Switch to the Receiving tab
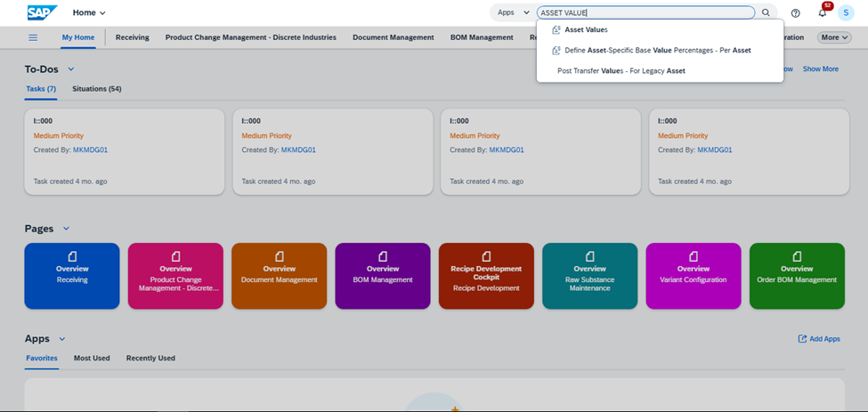This screenshot has width=868, height=412. 133,37
